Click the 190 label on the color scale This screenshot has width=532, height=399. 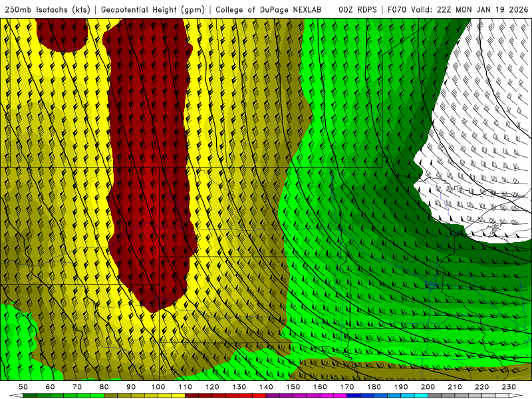click(x=401, y=387)
